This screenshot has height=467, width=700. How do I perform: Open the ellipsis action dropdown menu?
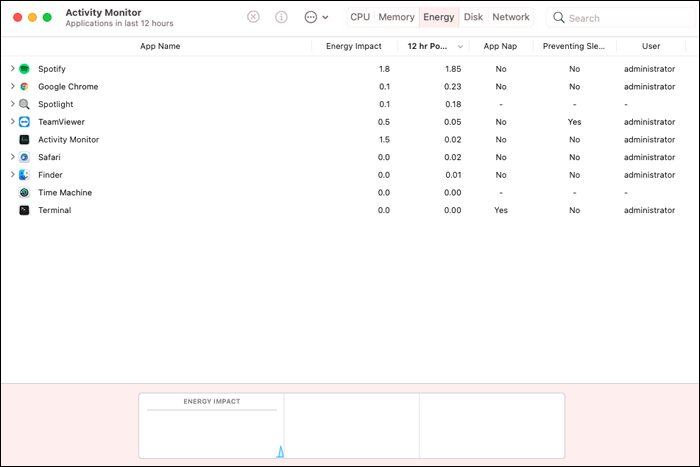pyautogui.click(x=316, y=17)
